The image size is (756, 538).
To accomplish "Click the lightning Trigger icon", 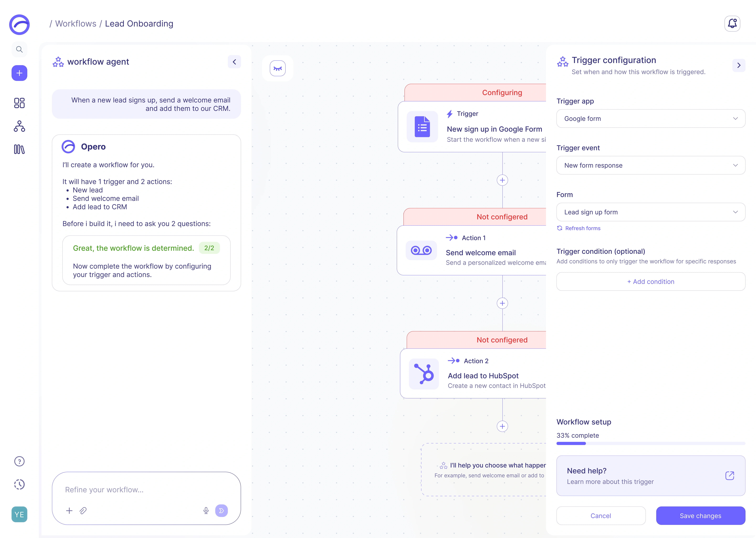I will 450,114.
